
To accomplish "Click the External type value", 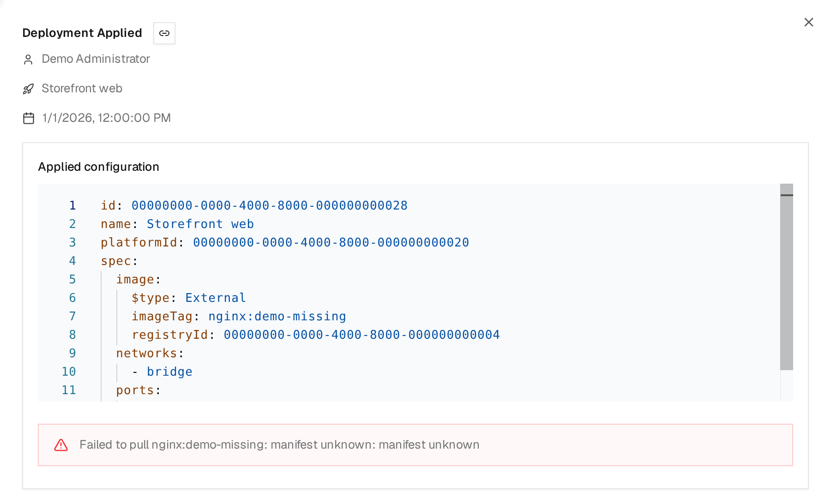I will 215,298.
